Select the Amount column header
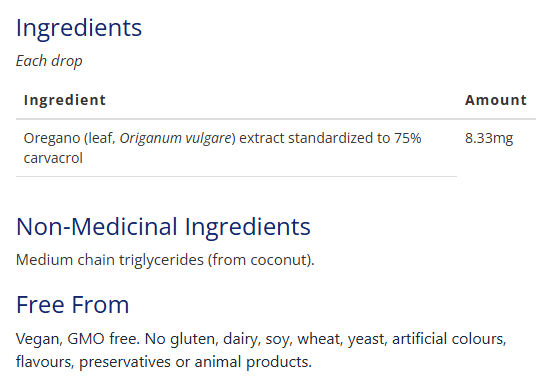Screen dimensions: 554x390 click(496, 100)
